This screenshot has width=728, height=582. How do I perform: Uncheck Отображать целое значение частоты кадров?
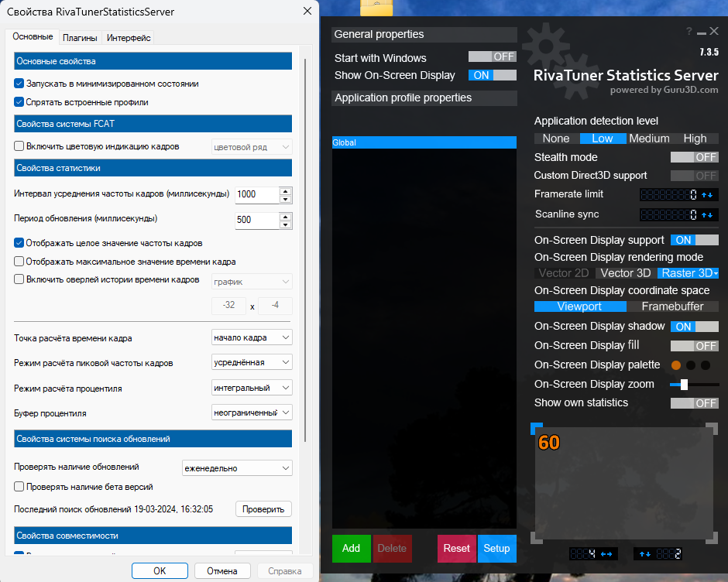(19, 243)
